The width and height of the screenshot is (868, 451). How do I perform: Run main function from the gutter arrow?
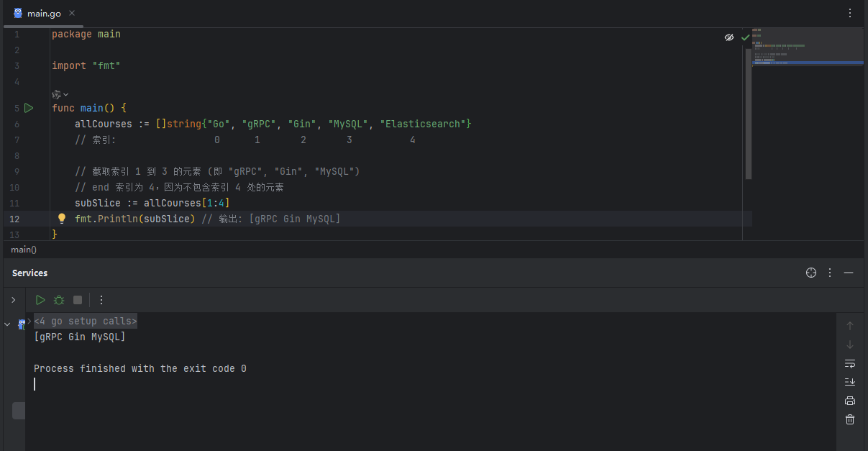coord(29,108)
